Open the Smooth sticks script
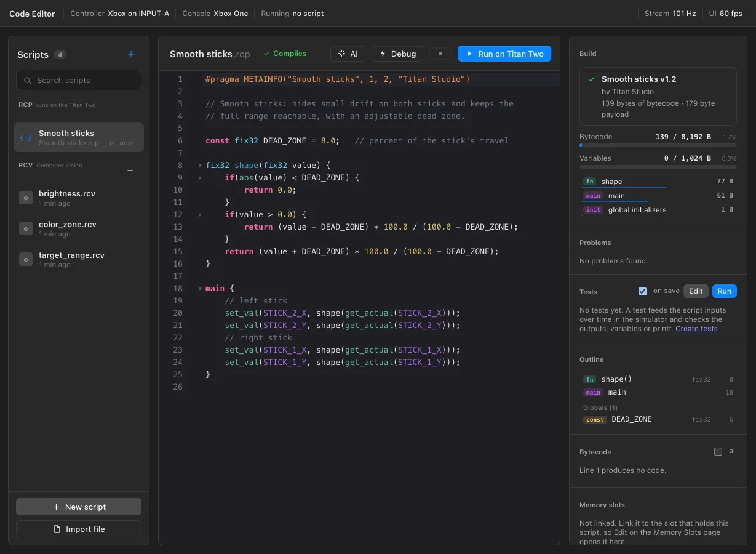 point(79,137)
